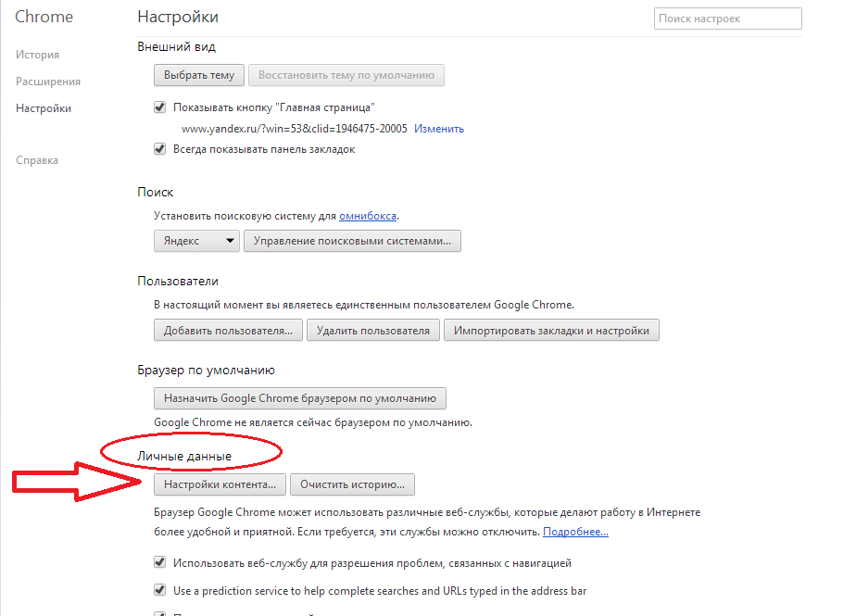Click the Пользователи section heading
This screenshot has height=616, width=868.
pyautogui.click(x=178, y=282)
